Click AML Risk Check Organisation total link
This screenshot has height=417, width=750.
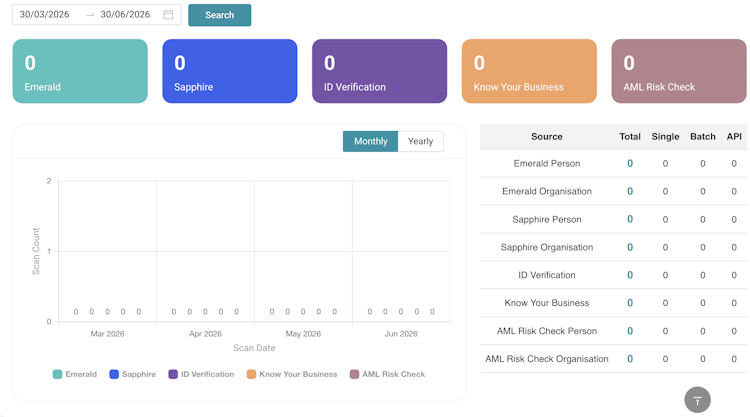(630, 359)
